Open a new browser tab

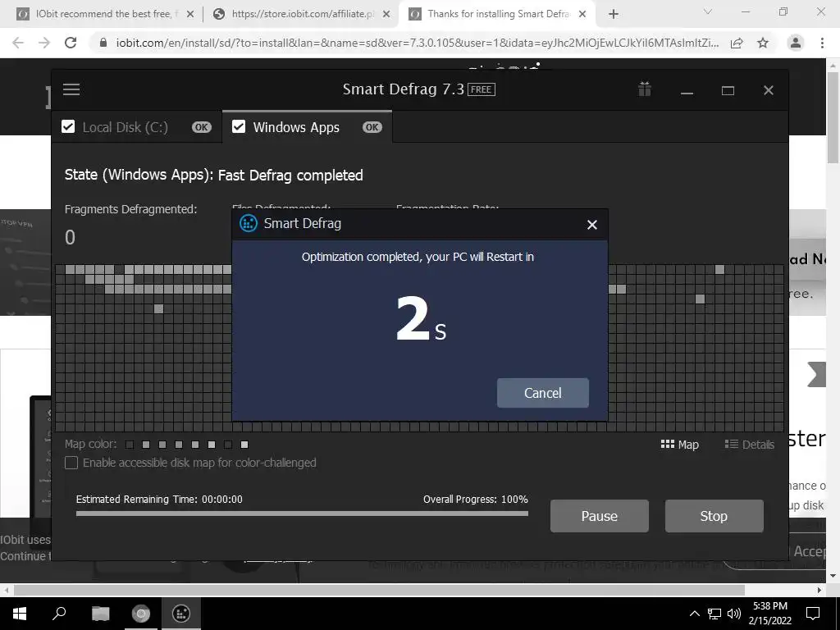pos(614,15)
